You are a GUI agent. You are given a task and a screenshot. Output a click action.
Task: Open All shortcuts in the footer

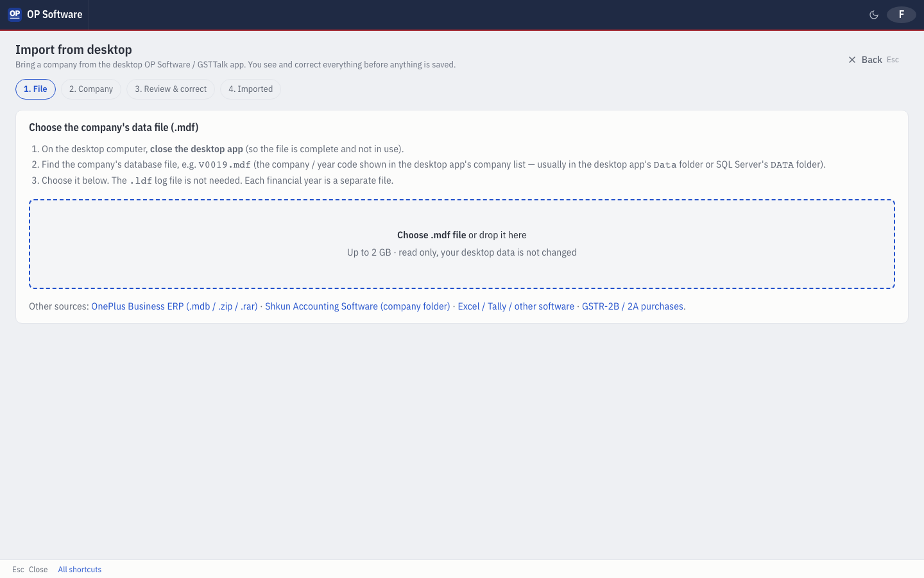(x=80, y=570)
